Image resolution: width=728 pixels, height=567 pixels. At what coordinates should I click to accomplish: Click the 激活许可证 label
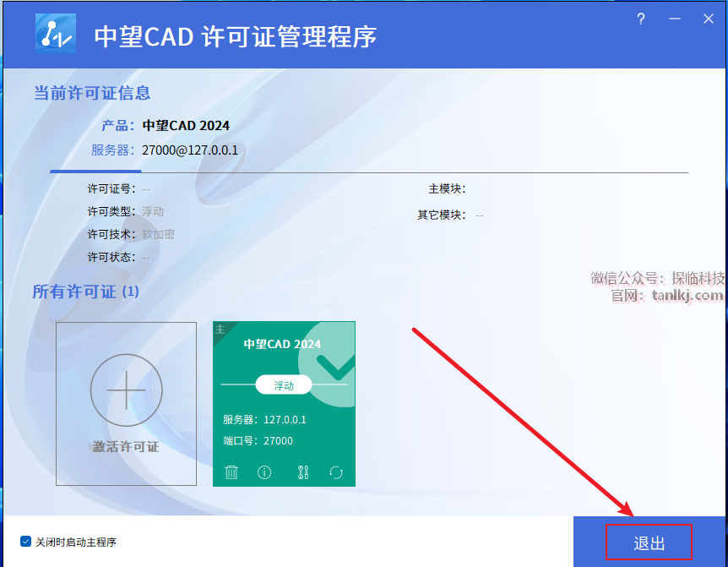pyautogui.click(x=126, y=447)
